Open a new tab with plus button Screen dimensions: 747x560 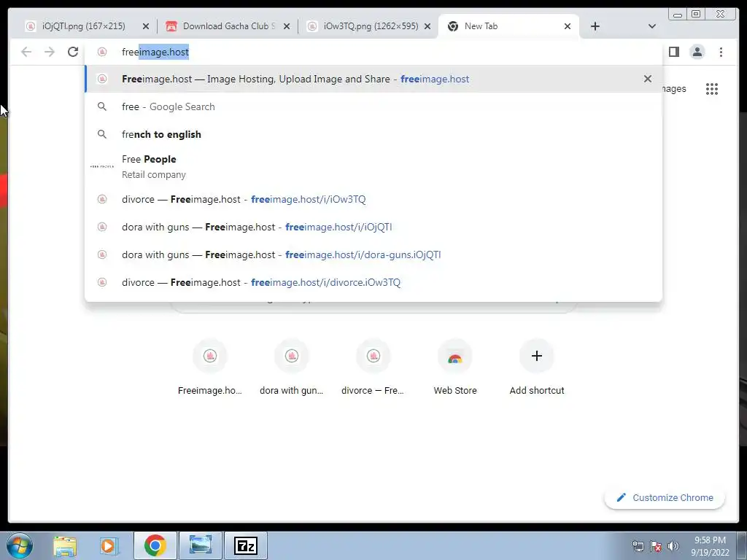pyautogui.click(x=595, y=26)
